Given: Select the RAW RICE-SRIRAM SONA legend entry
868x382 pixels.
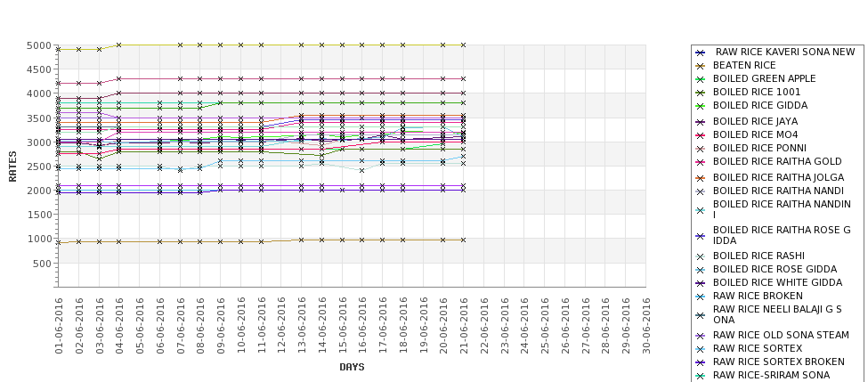Looking at the screenshot, I should click(771, 375).
